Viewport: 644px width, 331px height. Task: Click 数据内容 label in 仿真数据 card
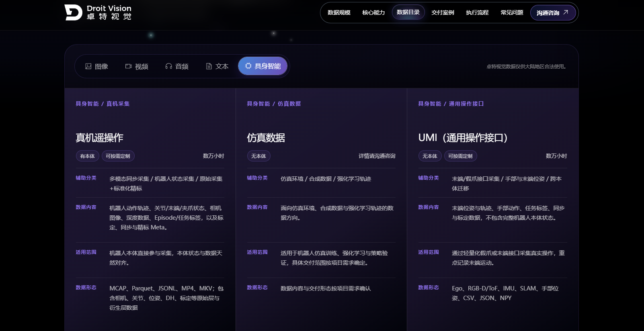pyautogui.click(x=257, y=207)
